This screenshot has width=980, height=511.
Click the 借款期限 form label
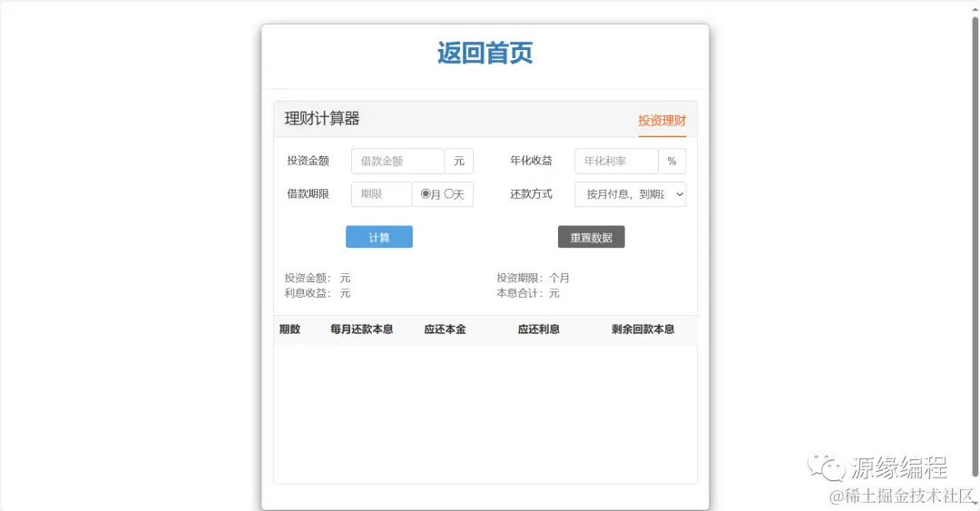click(x=309, y=194)
